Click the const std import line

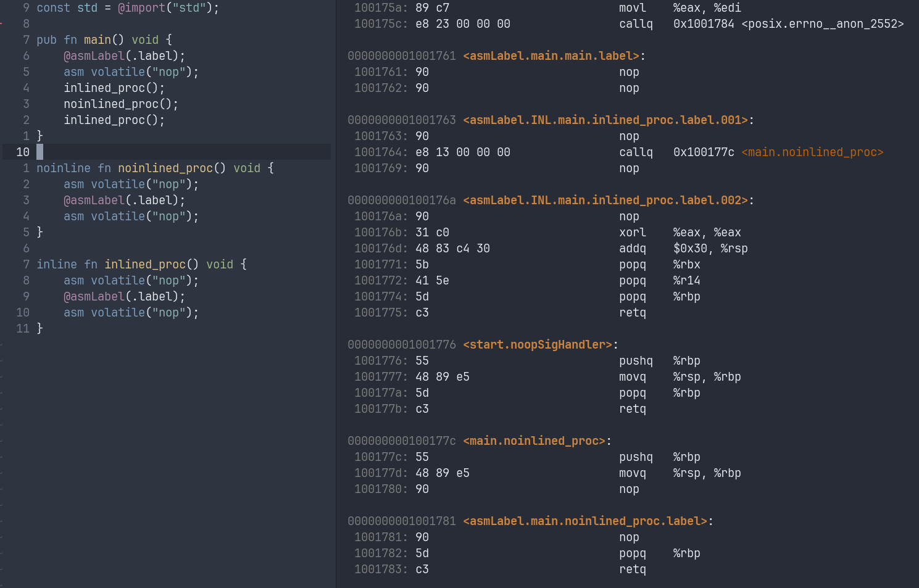127,8
